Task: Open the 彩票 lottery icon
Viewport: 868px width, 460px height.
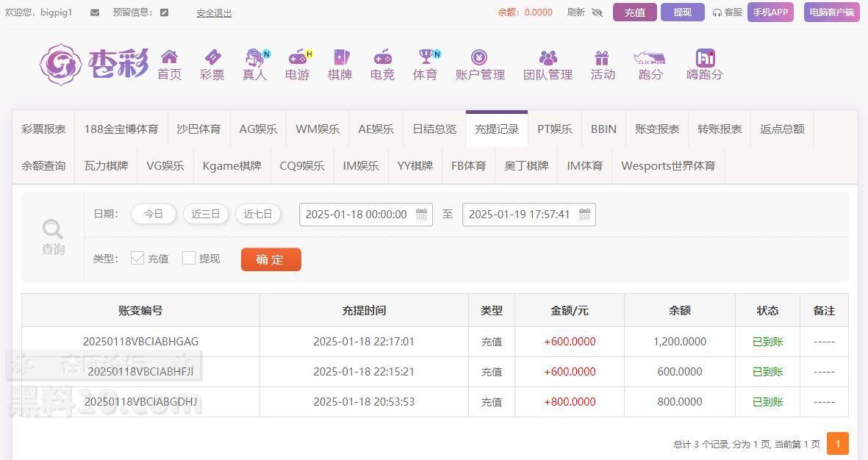Action: (x=212, y=58)
